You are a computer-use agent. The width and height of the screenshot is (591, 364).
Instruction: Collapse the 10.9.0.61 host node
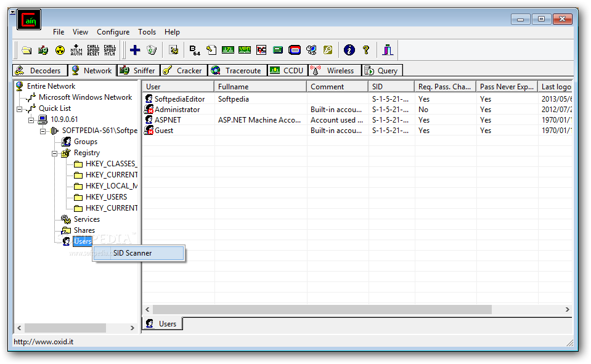31,120
